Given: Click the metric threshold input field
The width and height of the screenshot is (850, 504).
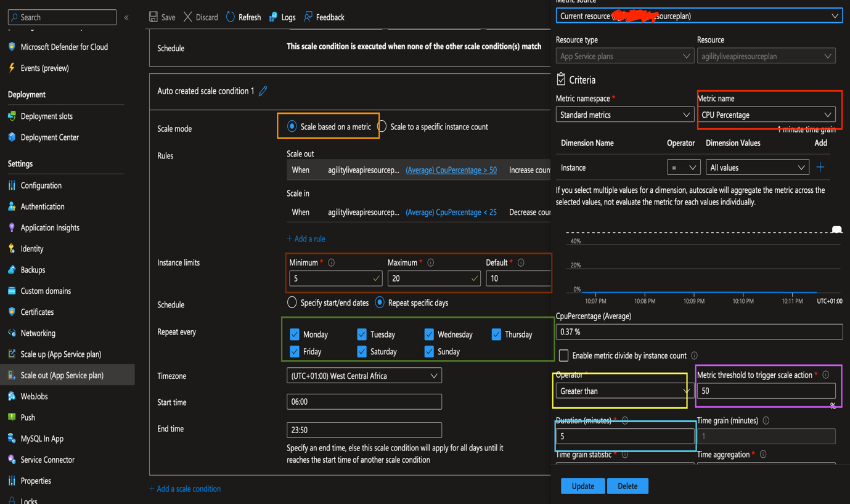Looking at the screenshot, I should 766,391.
